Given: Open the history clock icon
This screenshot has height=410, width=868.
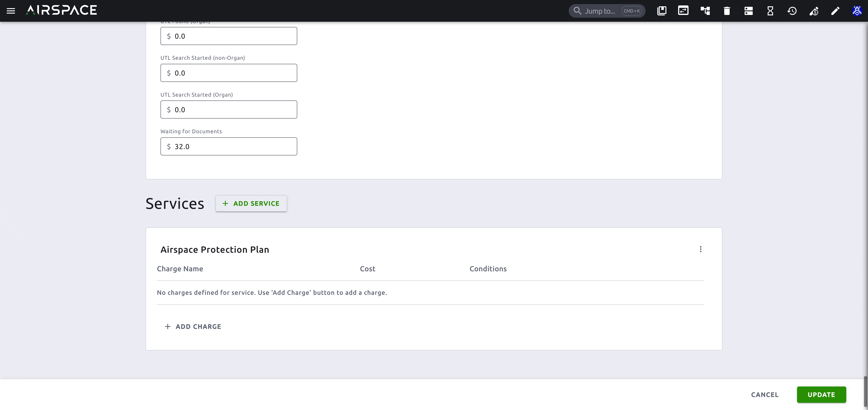Looking at the screenshot, I should [792, 11].
